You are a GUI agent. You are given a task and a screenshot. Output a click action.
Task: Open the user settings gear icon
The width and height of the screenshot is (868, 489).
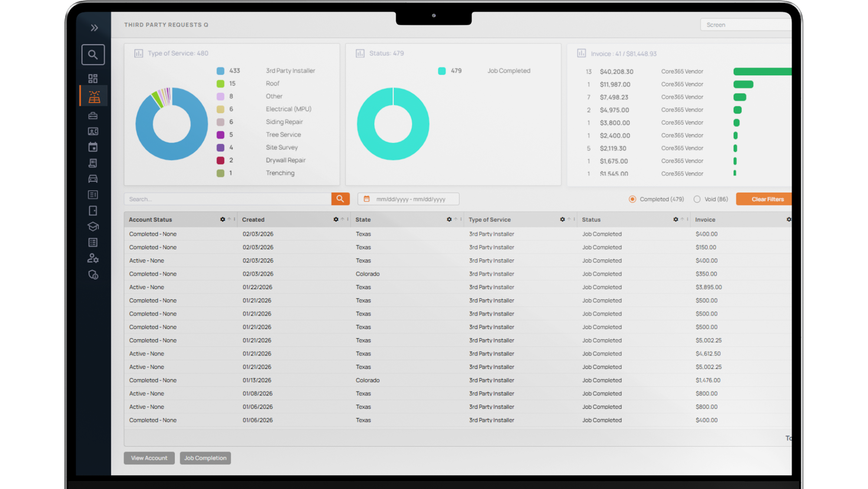93,258
